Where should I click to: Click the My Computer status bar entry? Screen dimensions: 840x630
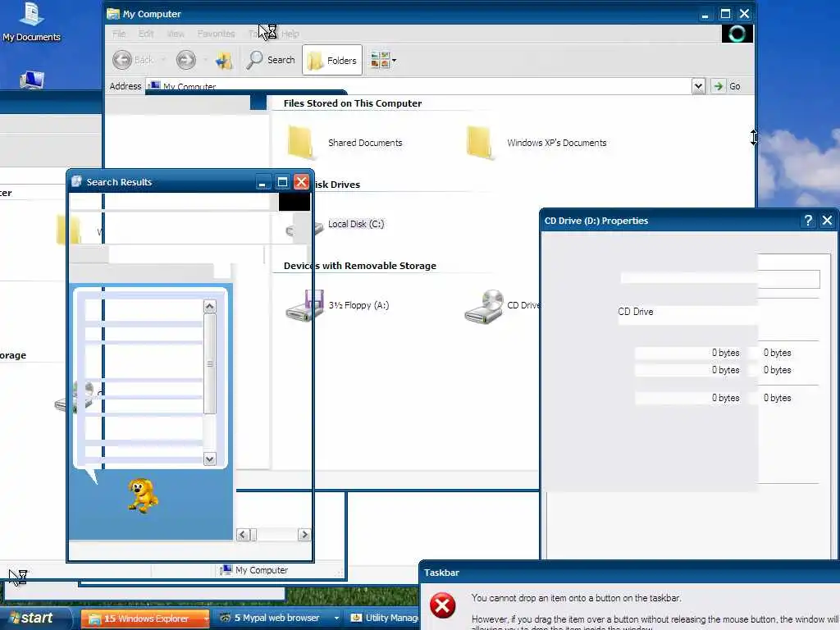pos(254,570)
